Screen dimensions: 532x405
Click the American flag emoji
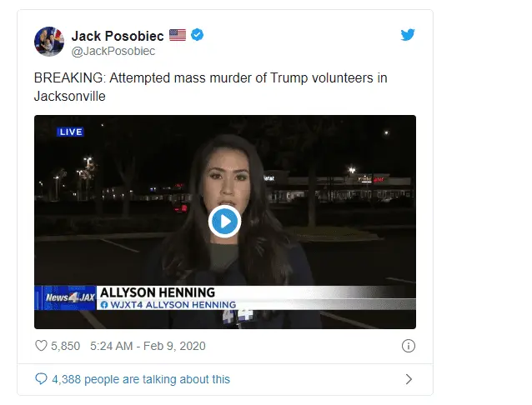(x=178, y=35)
